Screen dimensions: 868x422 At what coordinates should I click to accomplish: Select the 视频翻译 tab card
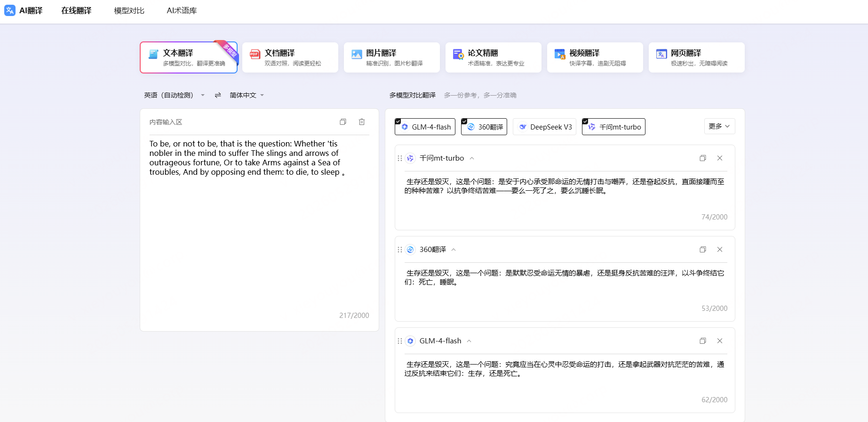click(x=595, y=57)
